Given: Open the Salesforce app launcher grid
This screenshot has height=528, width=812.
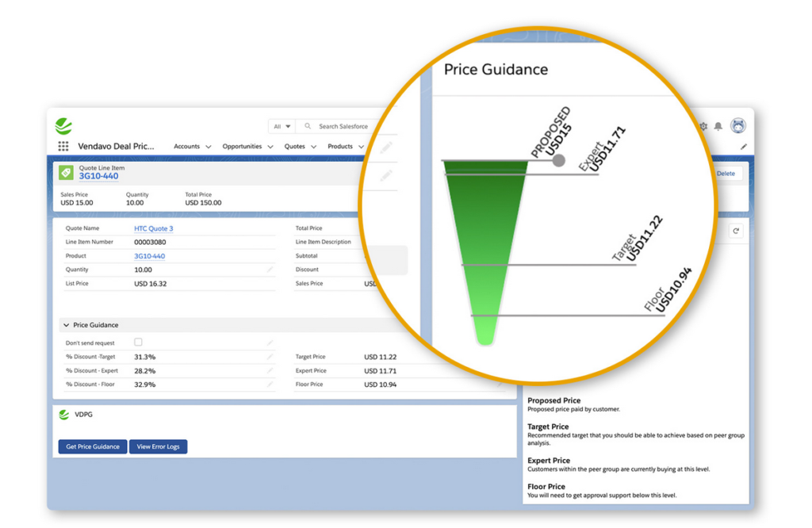Looking at the screenshot, I should click(x=63, y=146).
